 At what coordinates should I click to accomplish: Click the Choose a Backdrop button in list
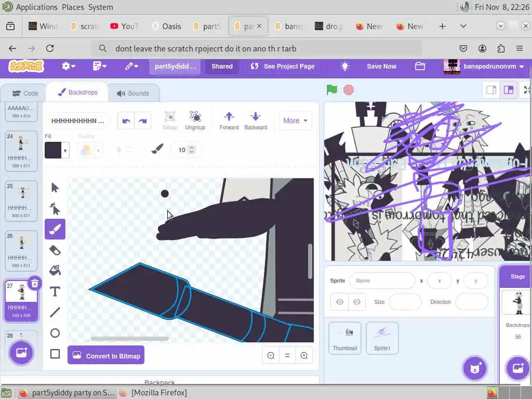coord(21,352)
